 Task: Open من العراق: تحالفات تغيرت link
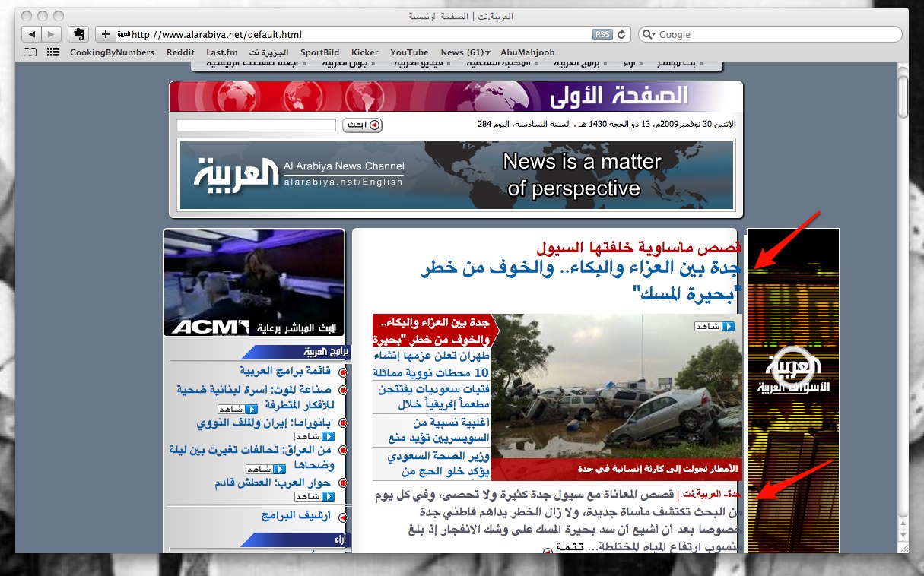pos(252,457)
